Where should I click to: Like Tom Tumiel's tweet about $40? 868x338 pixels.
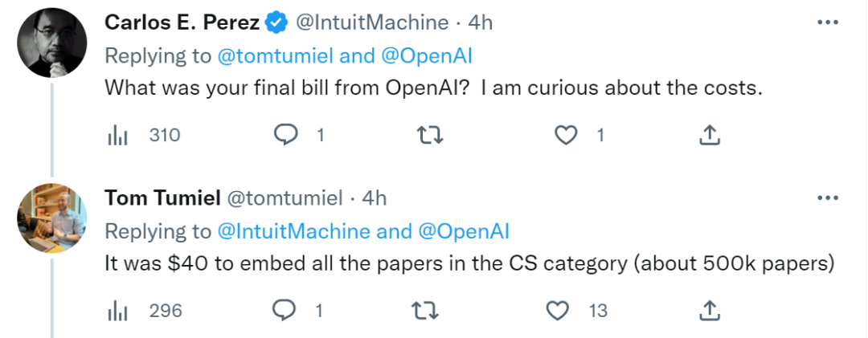tap(557, 310)
